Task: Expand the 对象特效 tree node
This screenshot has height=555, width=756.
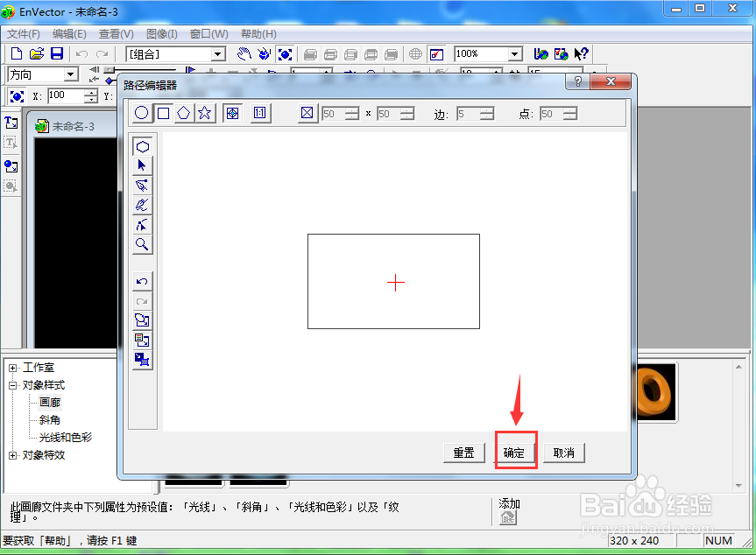Action: 12,455
